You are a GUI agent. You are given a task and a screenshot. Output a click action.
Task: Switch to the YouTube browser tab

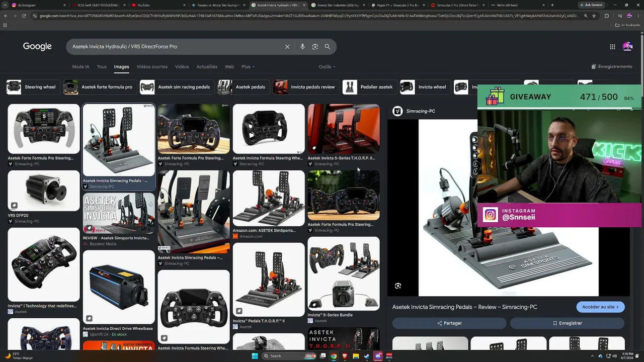[x=158, y=5]
